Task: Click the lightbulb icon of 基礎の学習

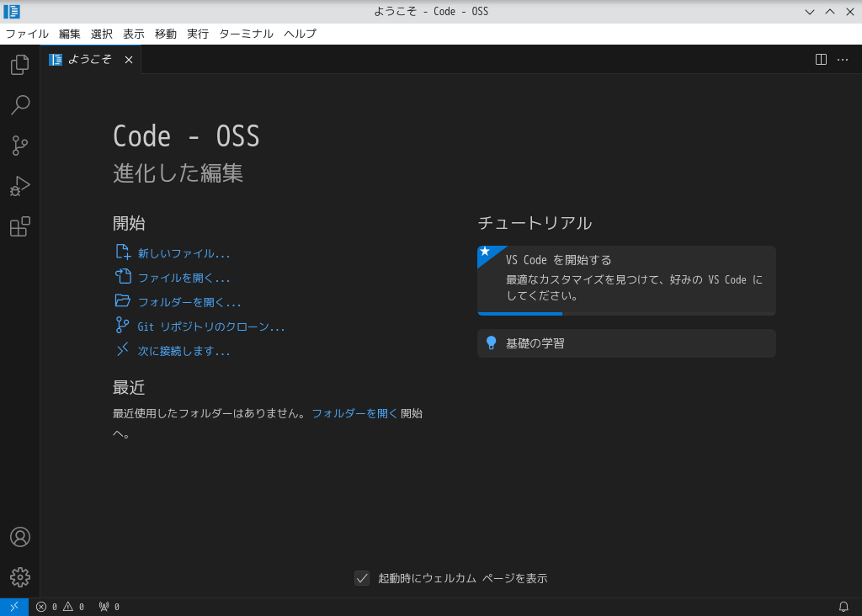Action: coord(492,343)
